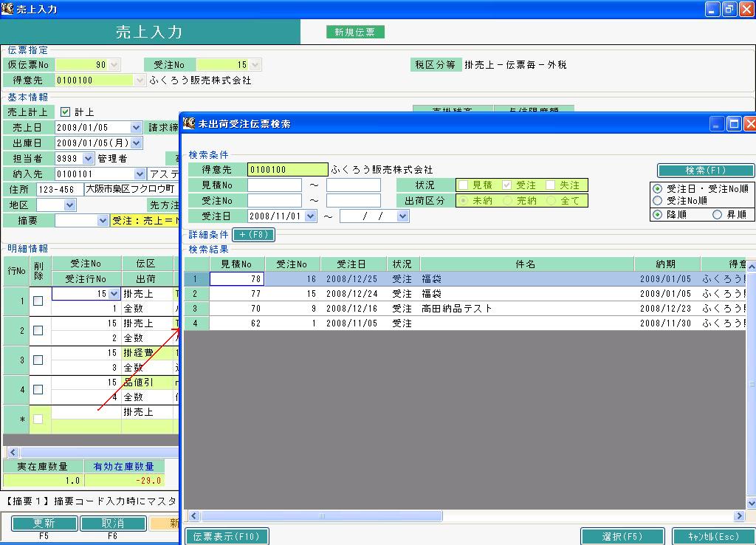The image size is (756, 545).
Task: Select the result row with 見積No 77
Action: (465, 294)
